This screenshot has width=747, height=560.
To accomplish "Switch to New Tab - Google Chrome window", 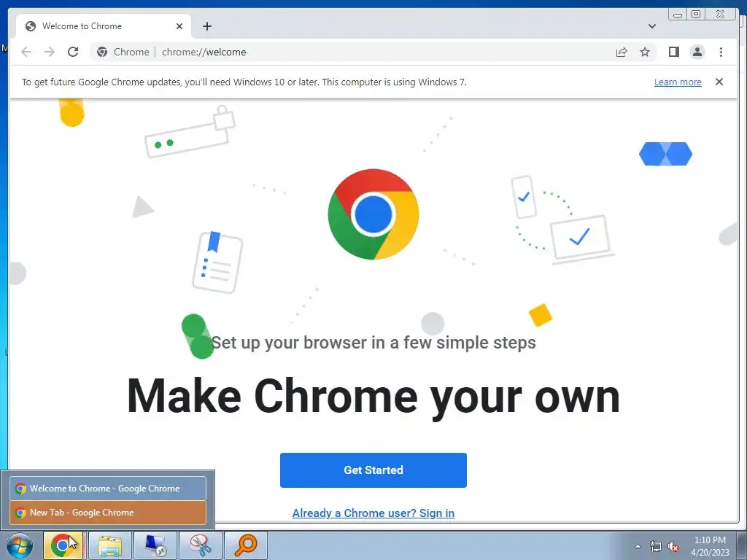I will (x=108, y=513).
